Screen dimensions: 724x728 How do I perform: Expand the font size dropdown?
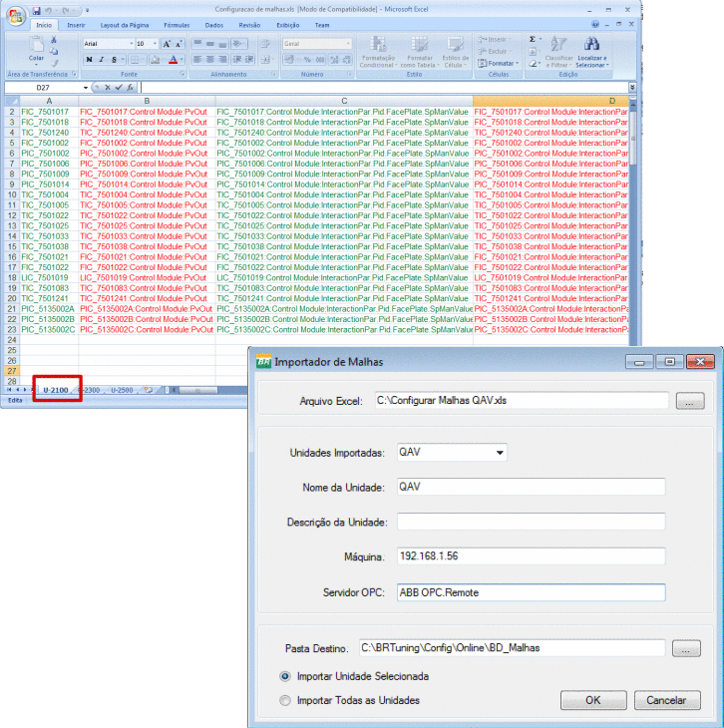(x=154, y=44)
